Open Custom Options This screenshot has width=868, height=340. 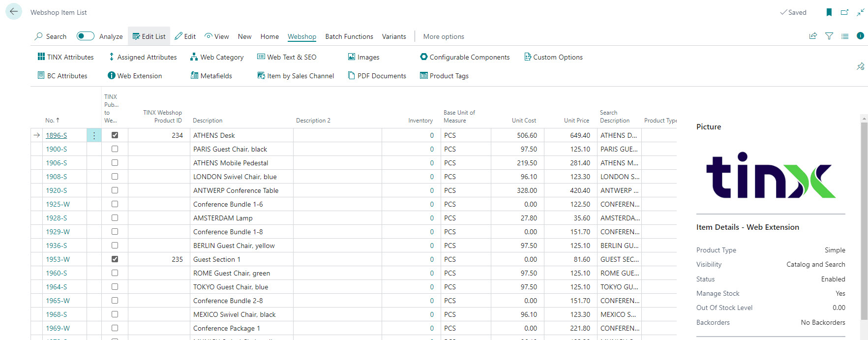[x=553, y=57]
